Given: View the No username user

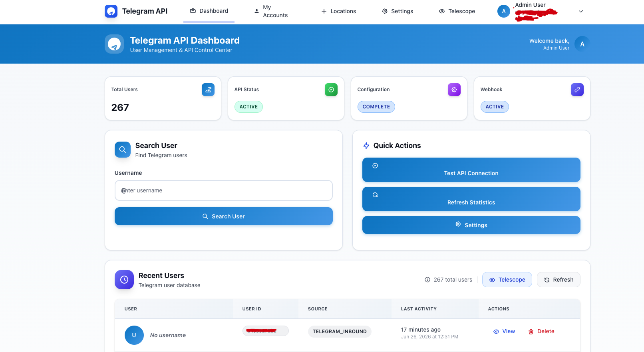Looking at the screenshot, I should tap(504, 331).
